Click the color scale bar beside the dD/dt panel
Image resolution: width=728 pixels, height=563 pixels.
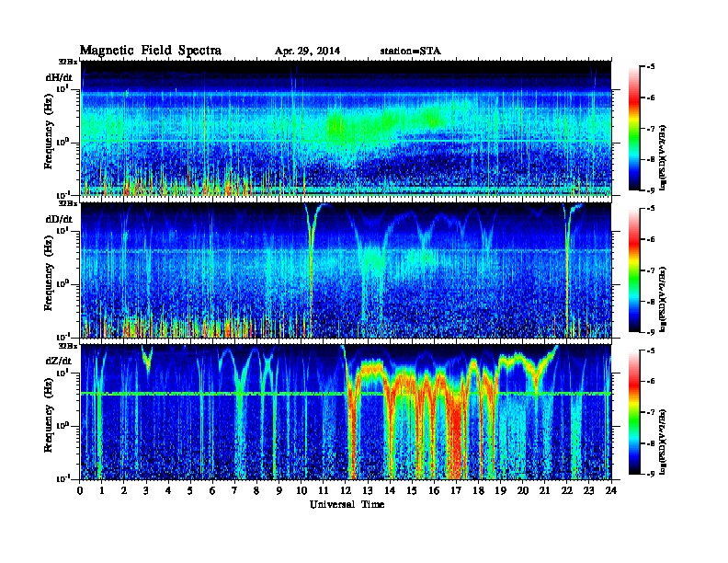click(633, 270)
